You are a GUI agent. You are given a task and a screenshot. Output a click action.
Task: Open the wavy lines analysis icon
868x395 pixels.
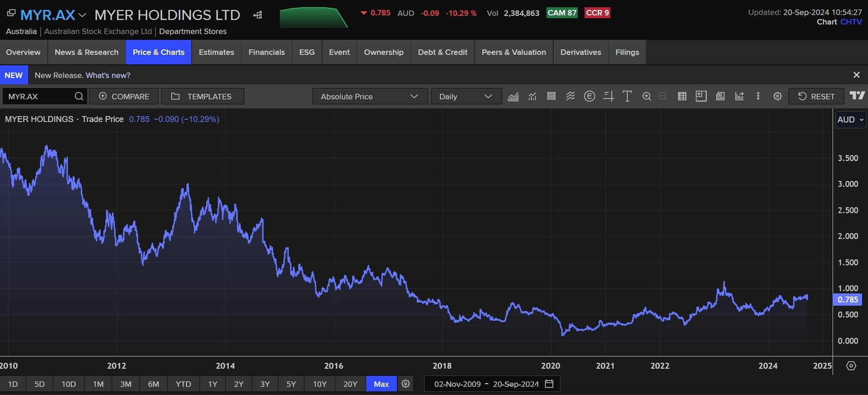(570, 96)
